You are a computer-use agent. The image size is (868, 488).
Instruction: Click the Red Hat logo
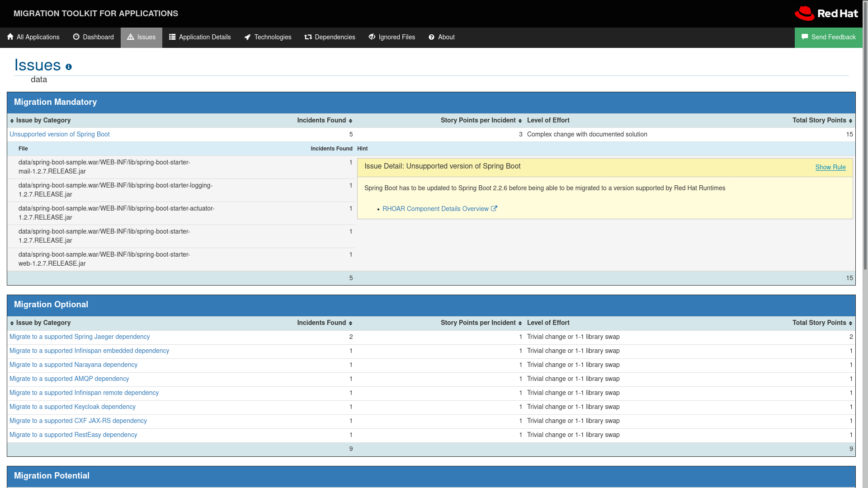coord(826,14)
